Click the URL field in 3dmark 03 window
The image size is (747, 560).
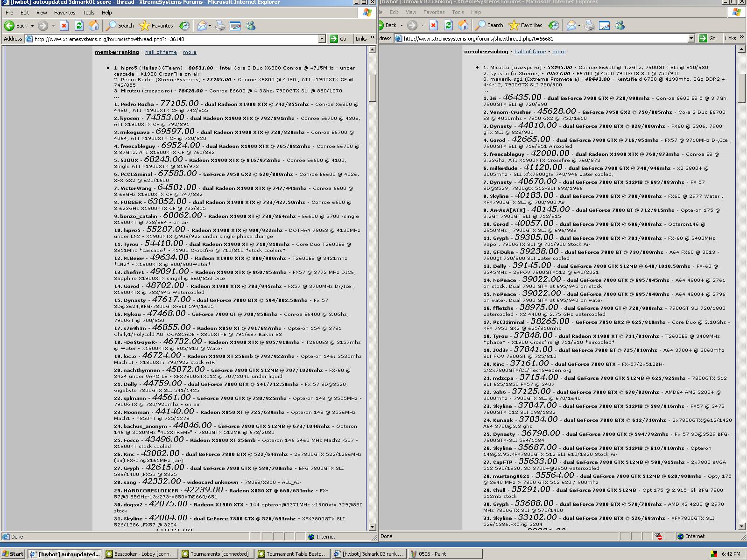(544, 38)
